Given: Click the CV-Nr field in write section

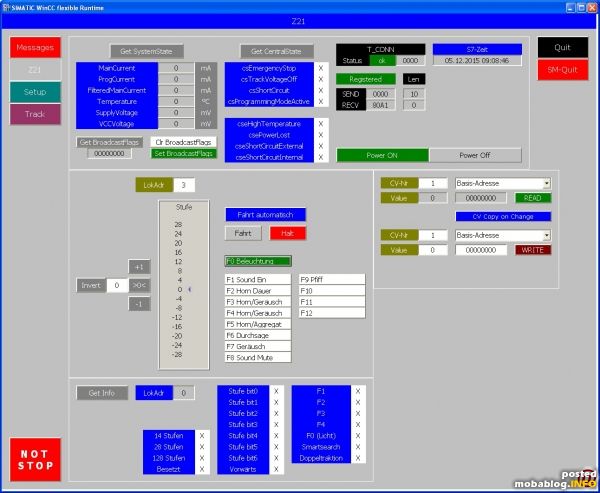Looking at the screenshot, I should point(433,235).
